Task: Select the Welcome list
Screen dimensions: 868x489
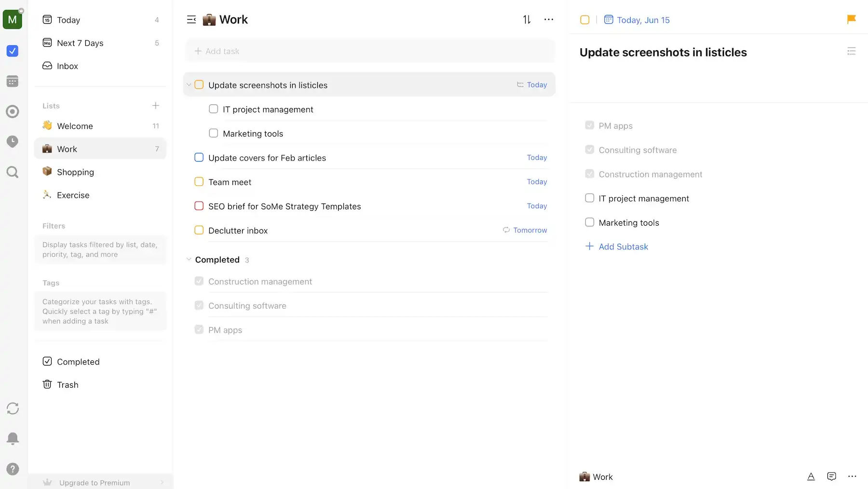Action: [x=100, y=126]
